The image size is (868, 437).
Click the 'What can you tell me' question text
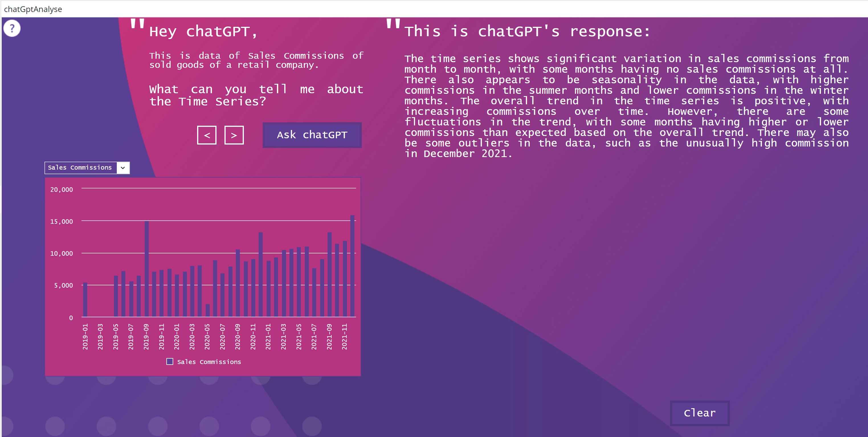256,95
